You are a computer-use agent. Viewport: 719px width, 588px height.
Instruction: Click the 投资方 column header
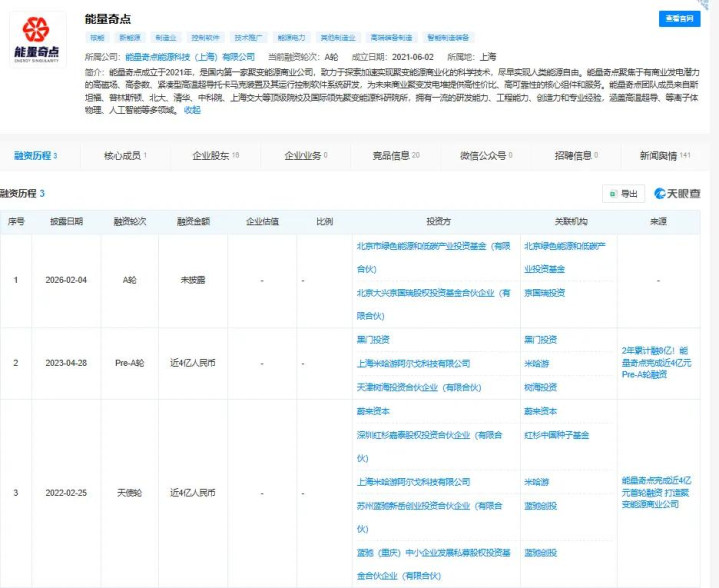coord(438,222)
